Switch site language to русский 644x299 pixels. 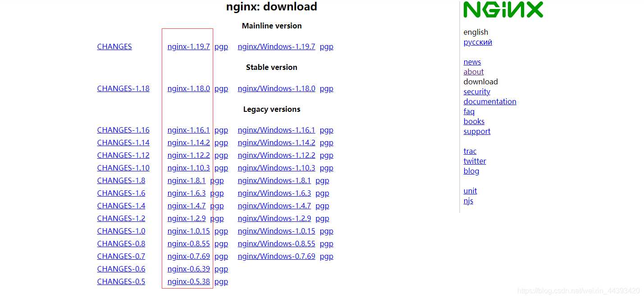(x=478, y=42)
